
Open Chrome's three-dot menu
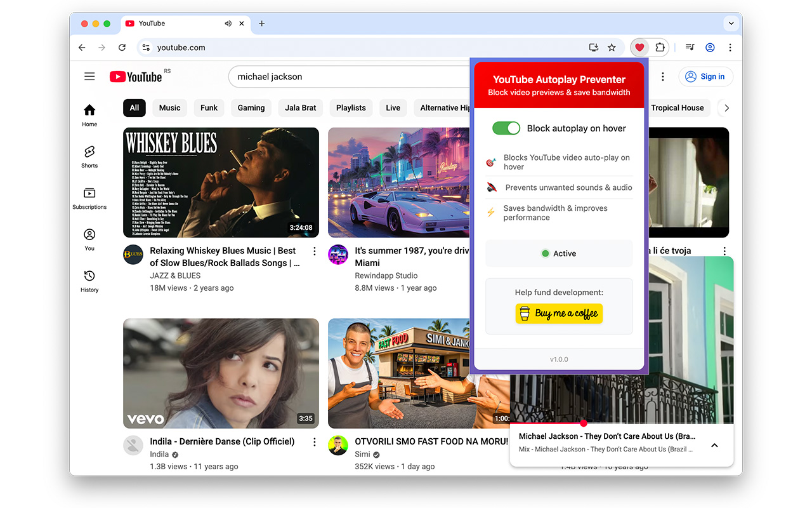(730, 48)
